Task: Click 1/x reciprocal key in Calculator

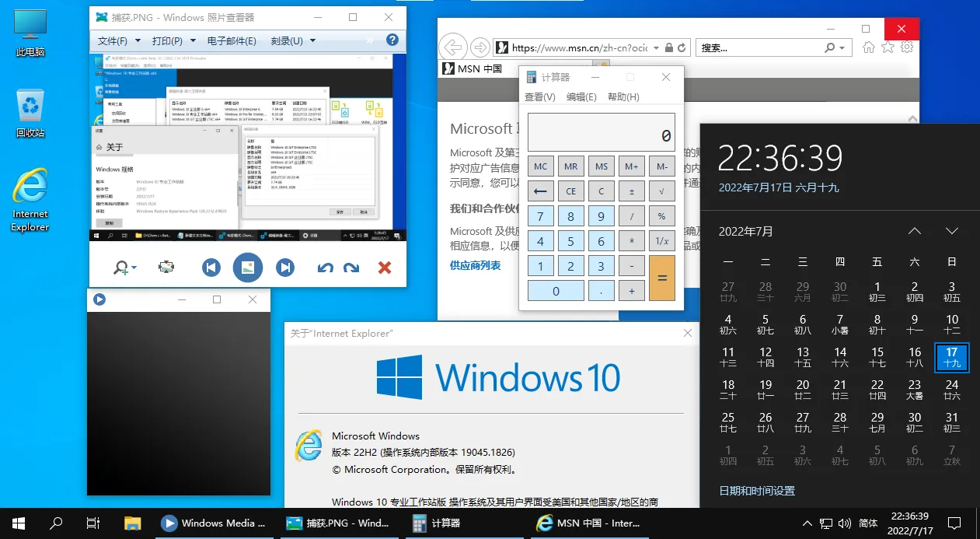Action: [x=661, y=241]
